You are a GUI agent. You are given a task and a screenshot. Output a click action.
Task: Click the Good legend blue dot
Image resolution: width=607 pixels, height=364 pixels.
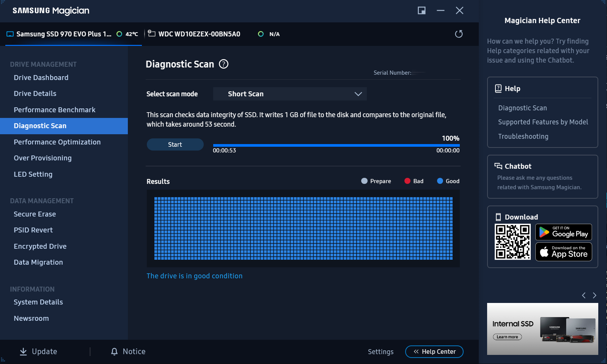coord(440,181)
